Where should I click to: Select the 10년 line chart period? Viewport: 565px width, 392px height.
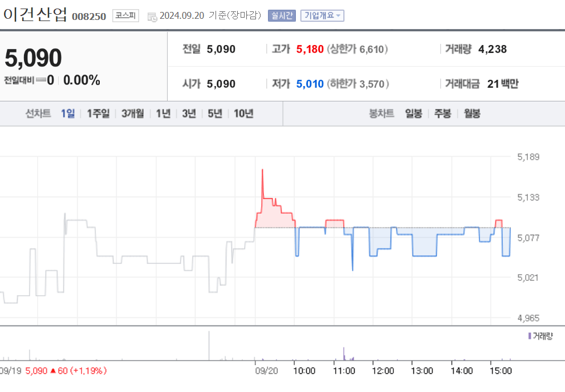(x=243, y=114)
